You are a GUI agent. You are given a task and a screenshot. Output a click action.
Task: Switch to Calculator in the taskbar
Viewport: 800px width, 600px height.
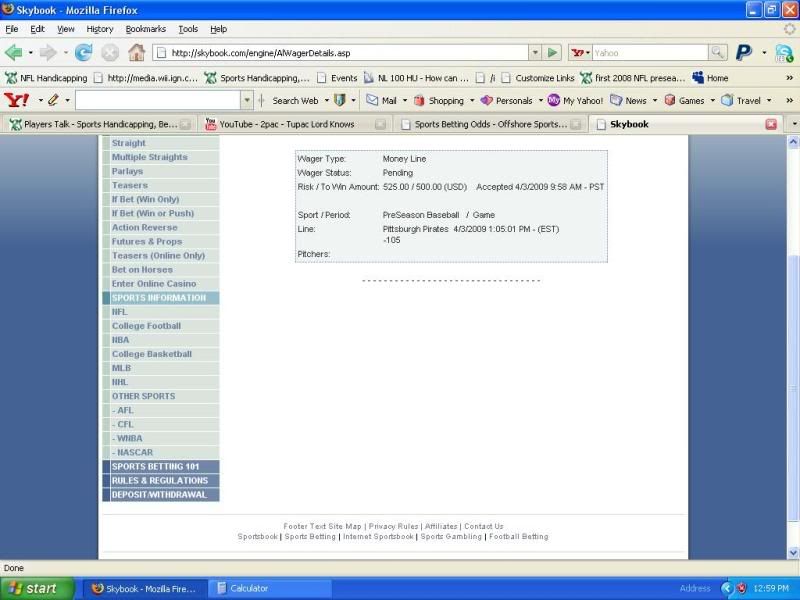(270, 588)
